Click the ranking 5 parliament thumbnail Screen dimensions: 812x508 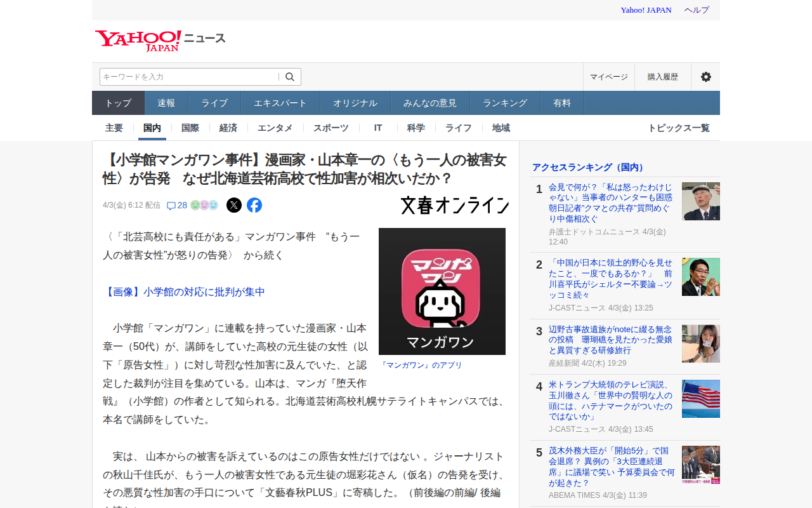(701, 465)
